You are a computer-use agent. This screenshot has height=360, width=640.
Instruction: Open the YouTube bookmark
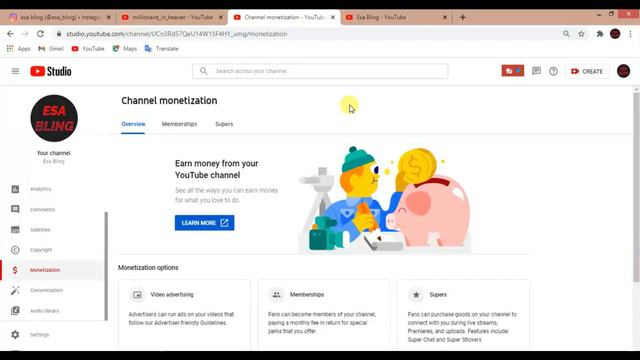88,49
